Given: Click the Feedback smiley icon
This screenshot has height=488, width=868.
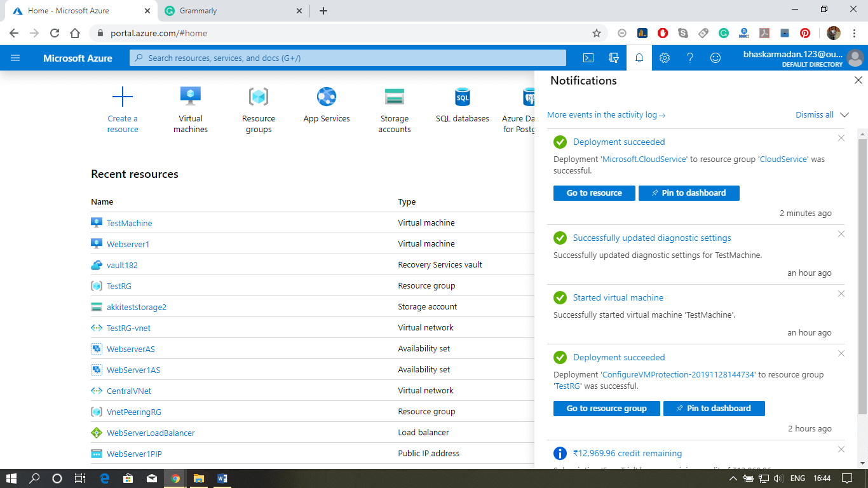Looking at the screenshot, I should pyautogui.click(x=715, y=58).
